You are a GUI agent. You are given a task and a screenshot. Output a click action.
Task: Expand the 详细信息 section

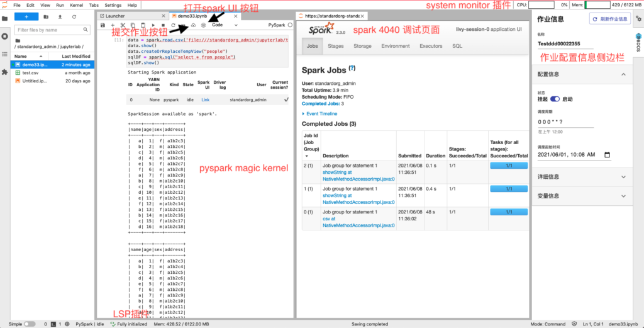(x=580, y=177)
